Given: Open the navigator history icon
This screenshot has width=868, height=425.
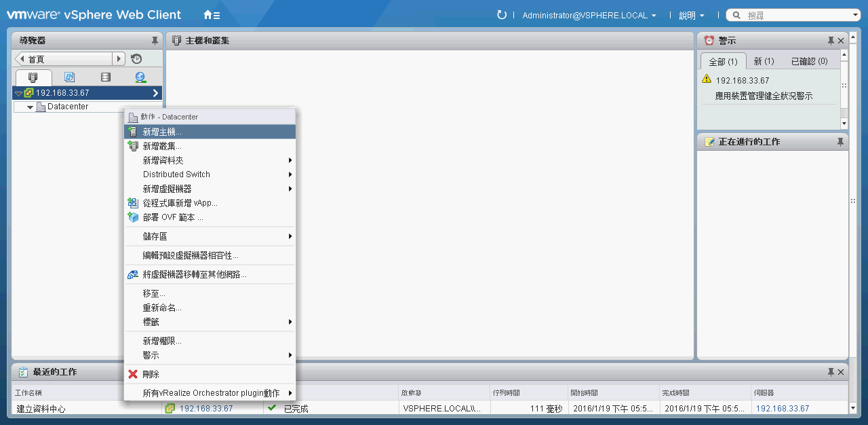Looking at the screenshot, I should coord(136,59).
